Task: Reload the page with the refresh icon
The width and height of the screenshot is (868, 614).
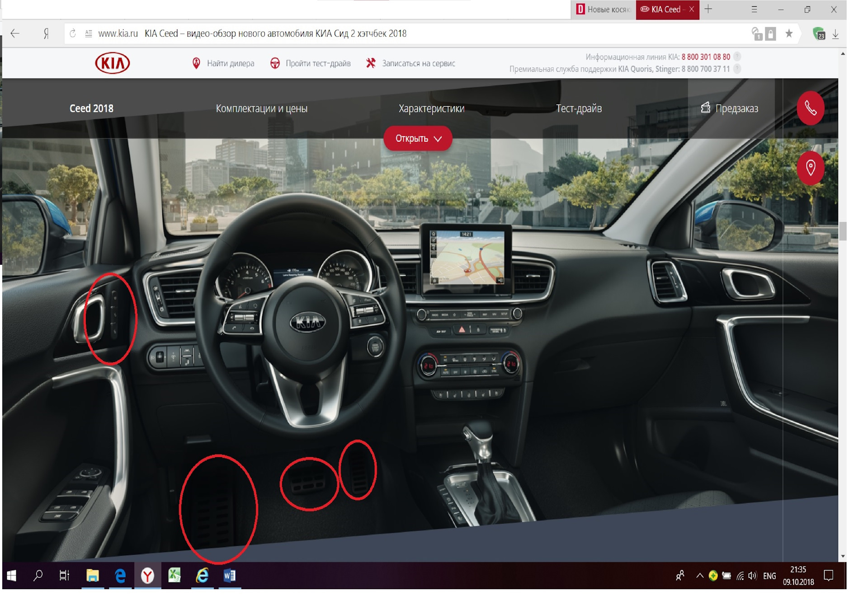Action: tap(73, 33)
